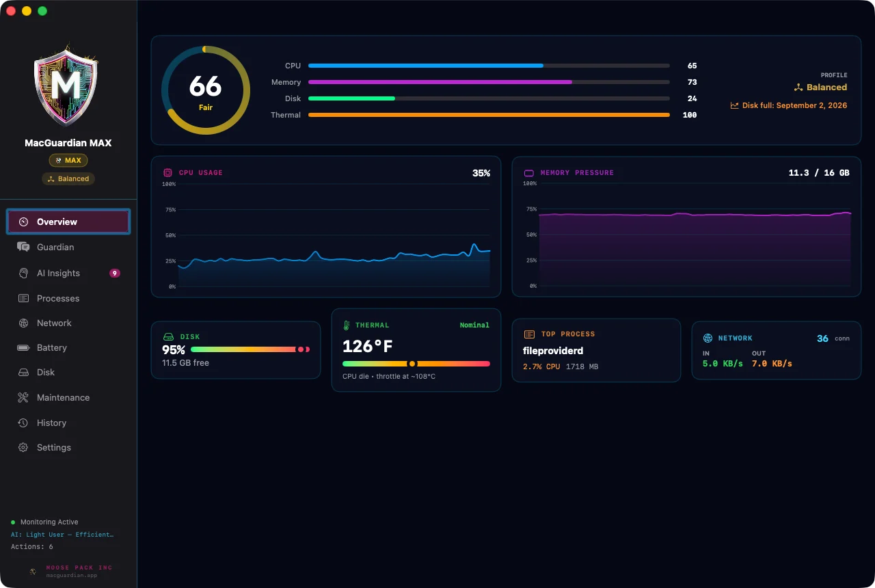875x588 pixels.
Task: Click the Battery icon in sidebar
Action: [x=23, y=347]
